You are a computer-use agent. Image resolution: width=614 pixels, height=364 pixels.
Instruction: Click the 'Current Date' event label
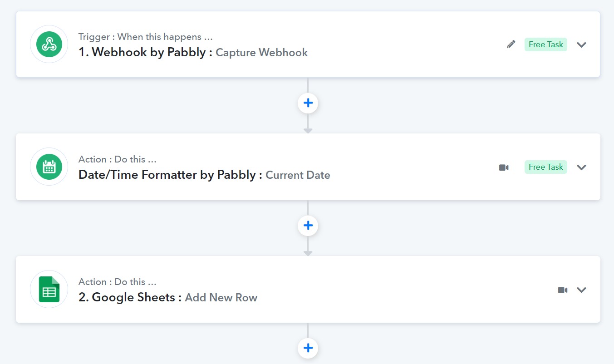298,175
